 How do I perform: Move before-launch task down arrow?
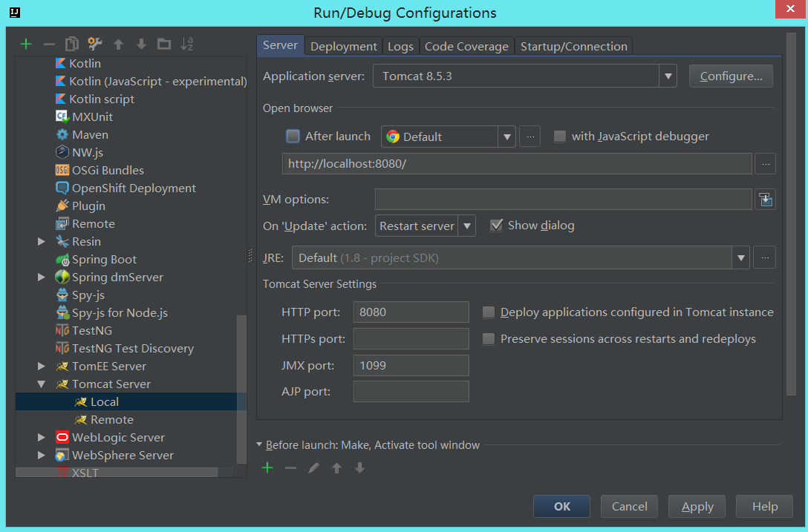[x=359, y=467]
